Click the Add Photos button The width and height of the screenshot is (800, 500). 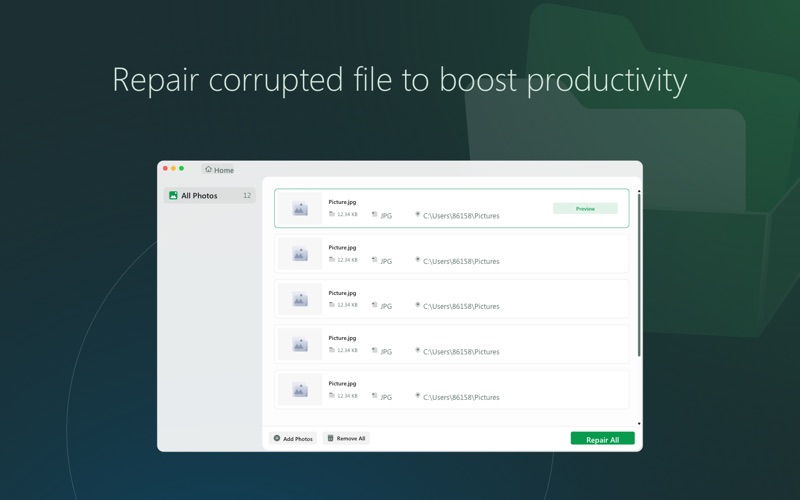[293, 438]
